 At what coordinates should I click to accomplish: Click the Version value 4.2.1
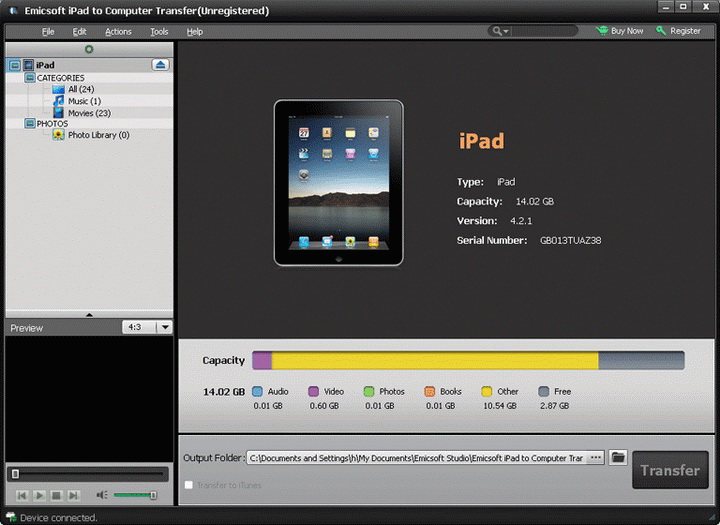(x=521, y=221)
